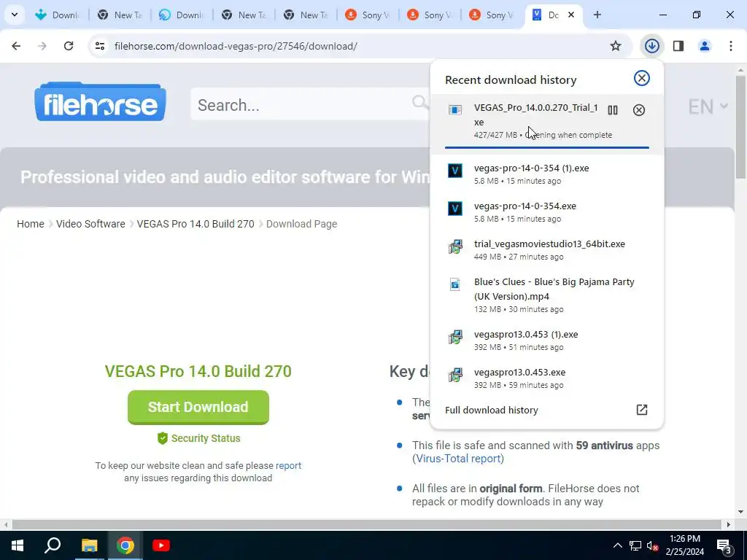Open the Windows Start menu
Viewport: 747px width, 560px height.
point(18,545)
